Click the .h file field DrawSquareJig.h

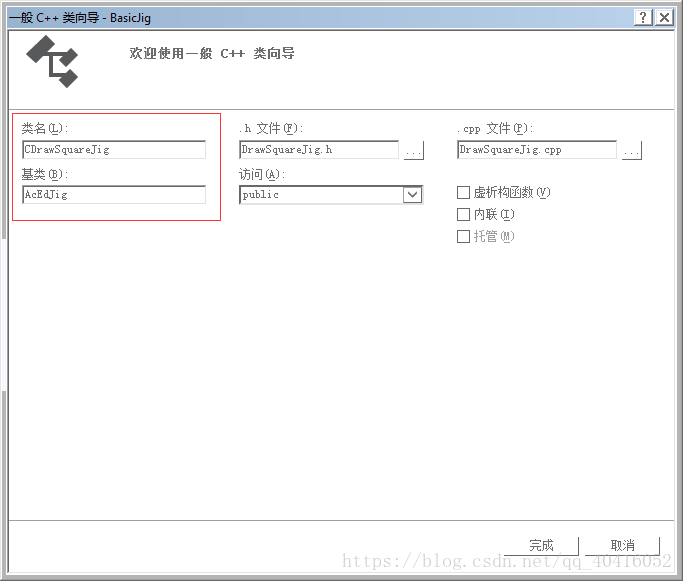pos(319,149)
